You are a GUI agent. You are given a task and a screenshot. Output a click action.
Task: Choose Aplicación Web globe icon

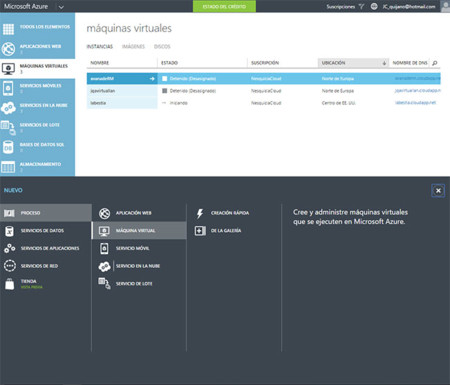point(104,213)
